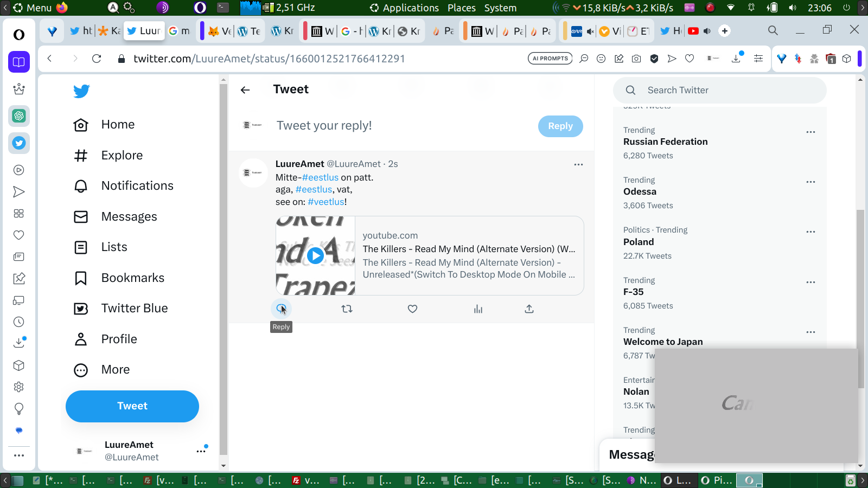Viewport: 868px width, 488px height.
Task: Open the My Flow icon in sidebar
Action: point(19,192)
